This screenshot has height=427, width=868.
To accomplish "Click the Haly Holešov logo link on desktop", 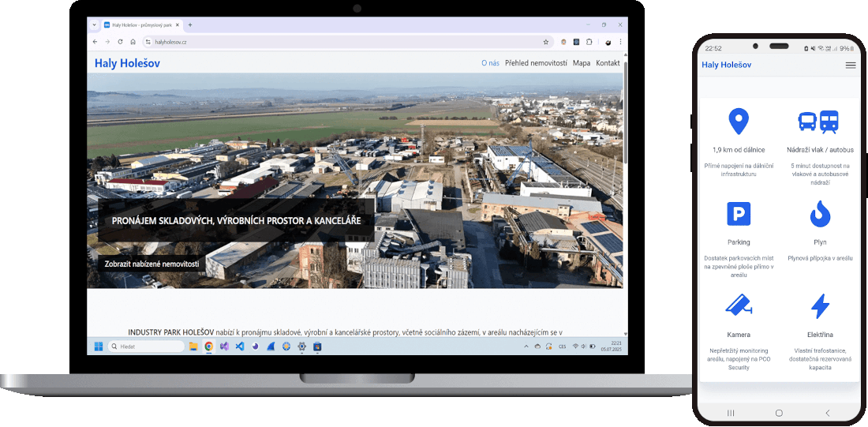I will pos(127,63).
